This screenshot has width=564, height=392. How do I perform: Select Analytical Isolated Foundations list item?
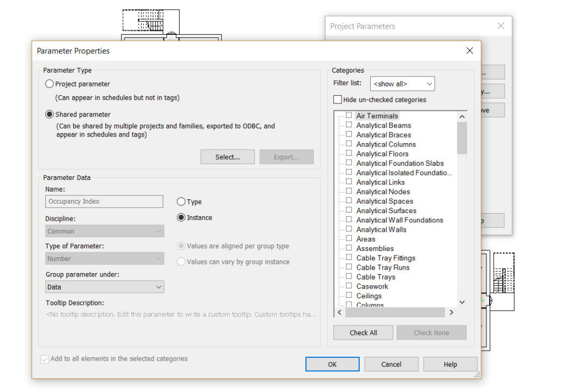pyautogui.click(x=404, y=173)
